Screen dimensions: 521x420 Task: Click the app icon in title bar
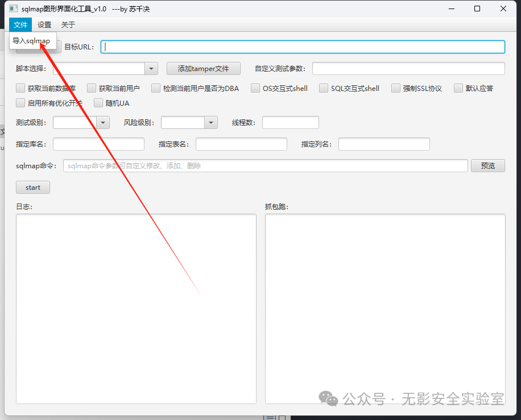[13, 9]
